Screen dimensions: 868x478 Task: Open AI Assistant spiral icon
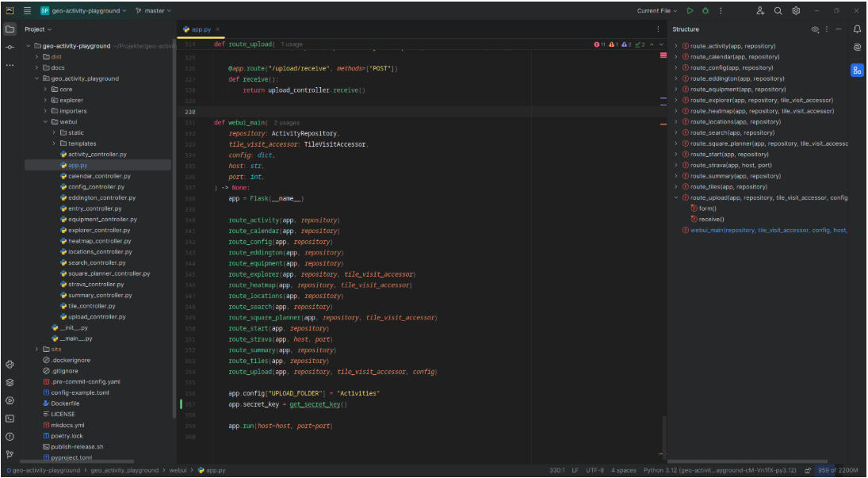(857, 48)
